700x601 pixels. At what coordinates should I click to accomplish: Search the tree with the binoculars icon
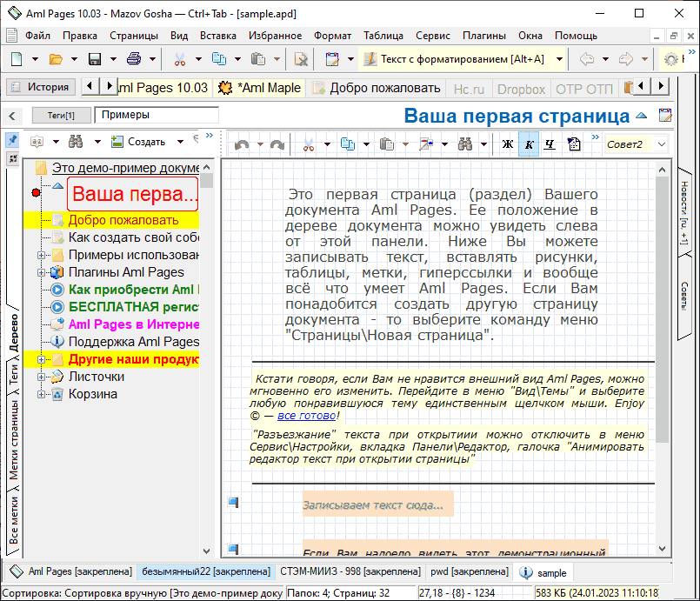pos(76,142)
